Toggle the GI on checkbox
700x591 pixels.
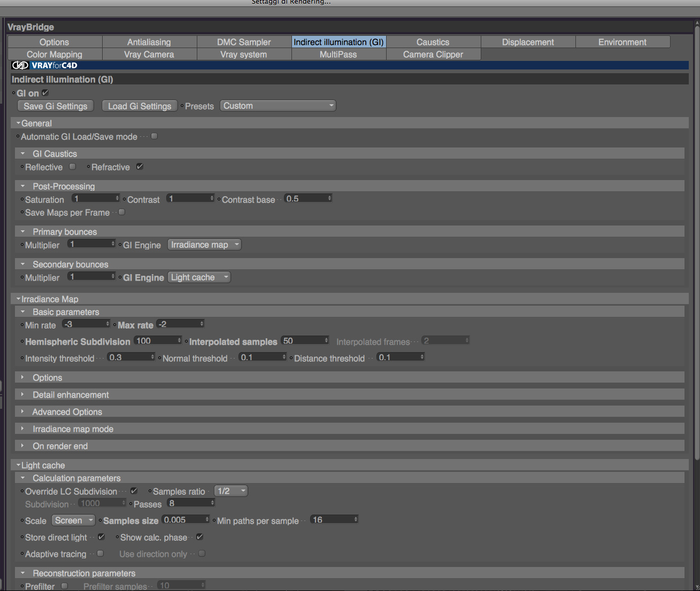click(x=45, y=93)
